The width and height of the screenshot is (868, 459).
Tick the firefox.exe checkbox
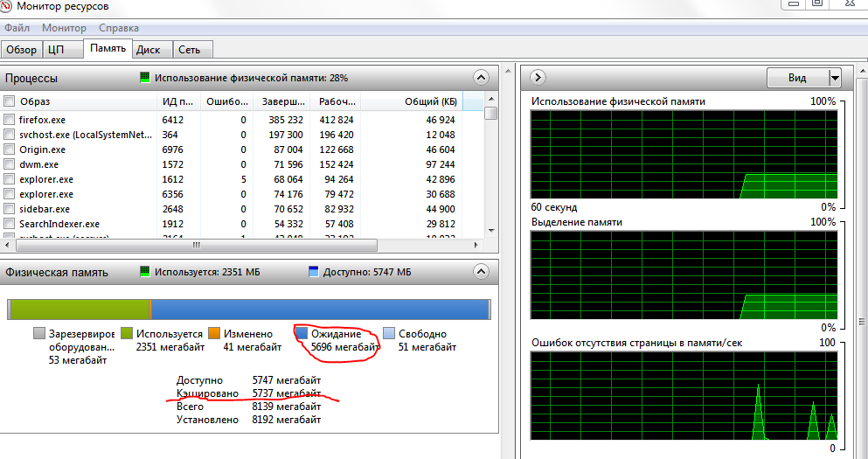tap(9, 120)
